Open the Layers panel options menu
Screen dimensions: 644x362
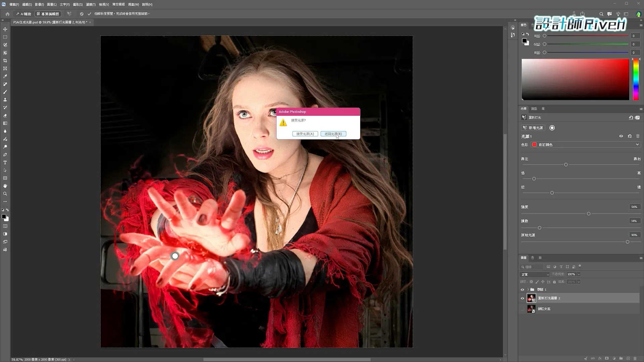(641, 258)
